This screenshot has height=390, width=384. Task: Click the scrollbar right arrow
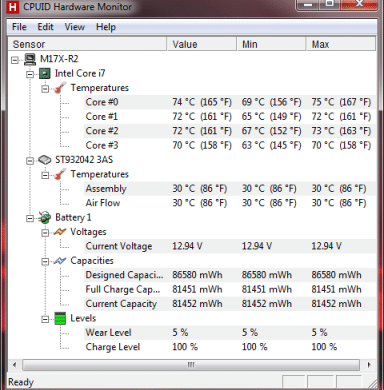click(369, 365)
